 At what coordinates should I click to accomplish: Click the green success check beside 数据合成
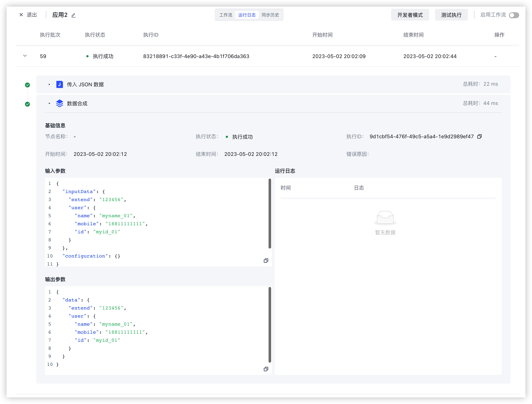click(x=27, y=104)
